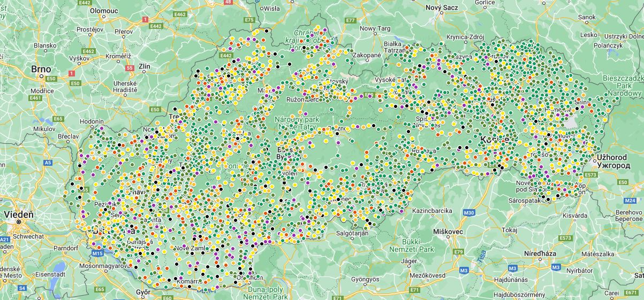Viewport: 644px width, 300px height.
Task: Select the Győr city label
Action: pos(143,292)
